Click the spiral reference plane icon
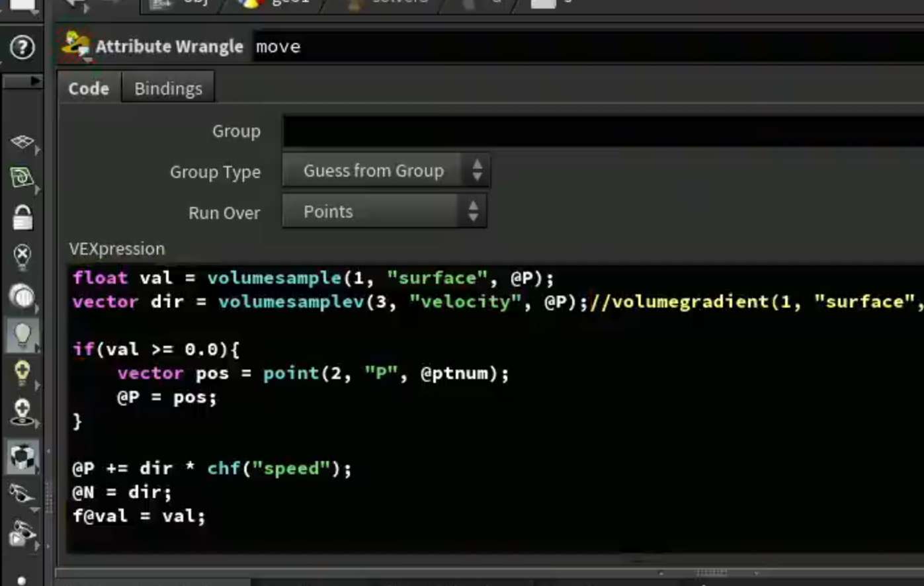The image size is (924, 586). tap(22, 177)
